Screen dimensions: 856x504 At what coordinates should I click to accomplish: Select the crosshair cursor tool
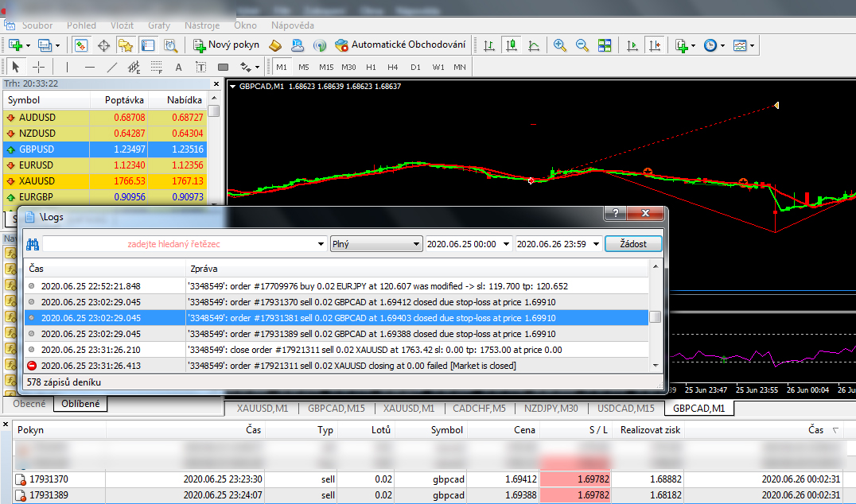point(37,67)
